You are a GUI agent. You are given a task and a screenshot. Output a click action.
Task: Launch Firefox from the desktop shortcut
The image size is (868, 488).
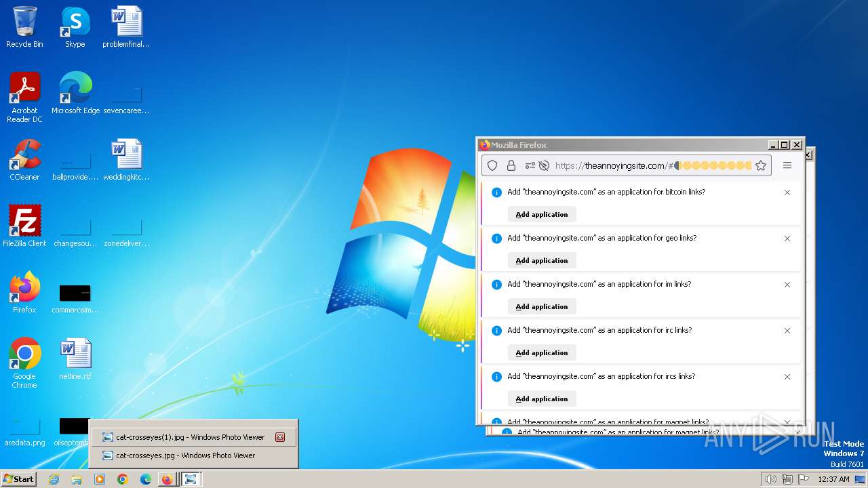tap(24, 293)
